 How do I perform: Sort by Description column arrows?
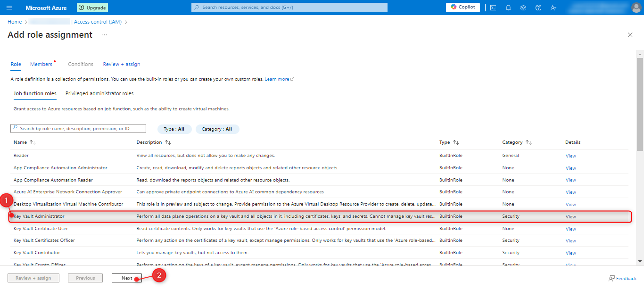(x=168, y=142)
